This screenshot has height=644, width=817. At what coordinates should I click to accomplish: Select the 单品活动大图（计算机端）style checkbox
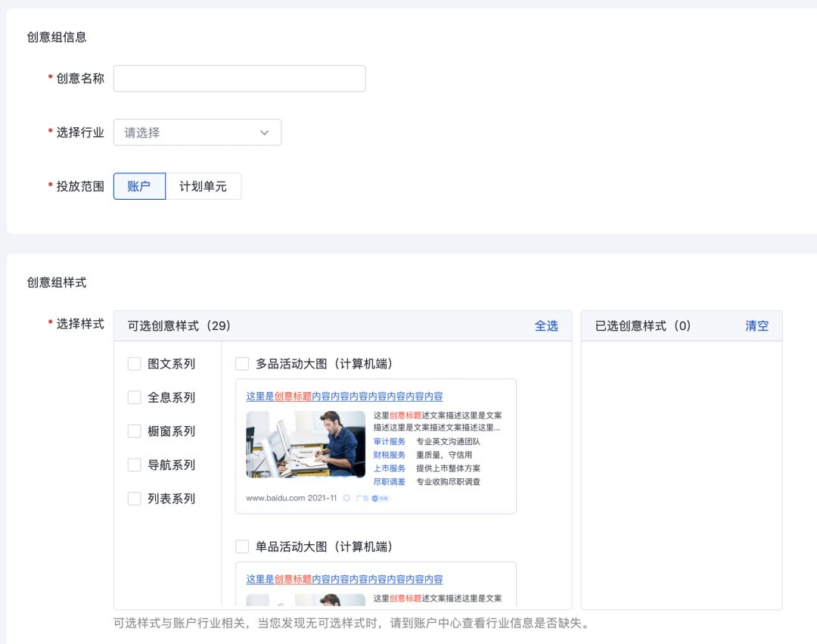(242, 546)
